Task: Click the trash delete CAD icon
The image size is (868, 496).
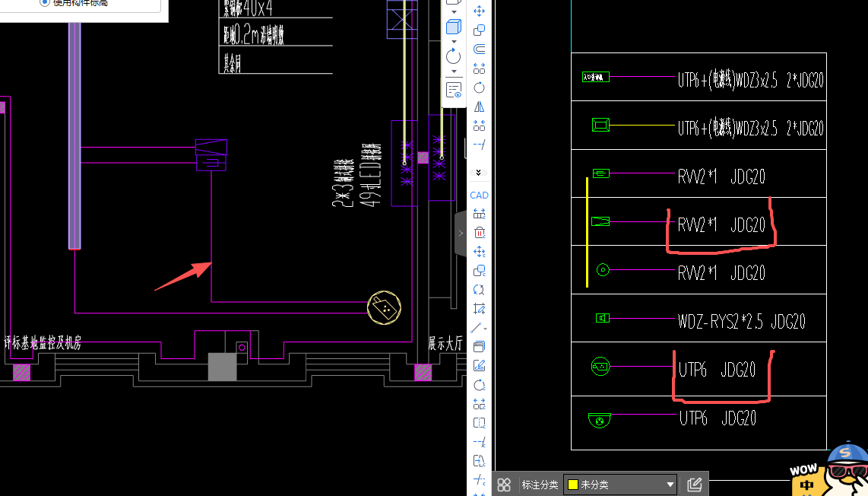Action: (480, 233)
